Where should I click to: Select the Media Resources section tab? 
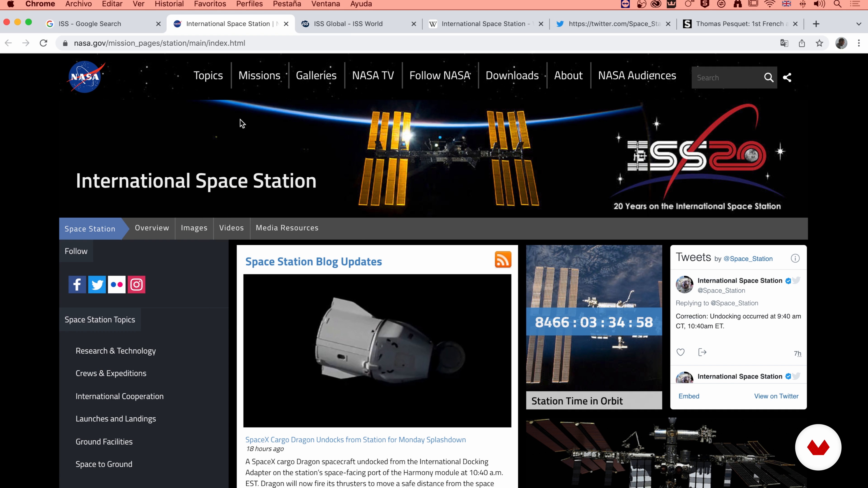(x=287, y=228)
